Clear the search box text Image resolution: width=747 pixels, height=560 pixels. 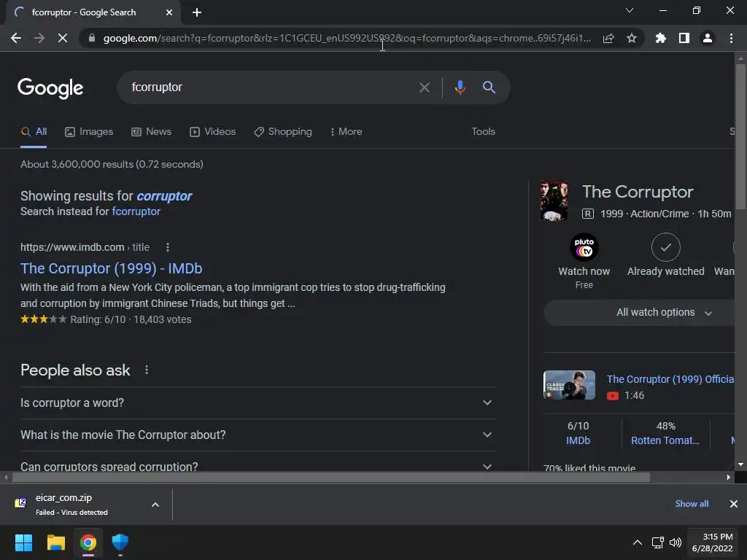424,87
